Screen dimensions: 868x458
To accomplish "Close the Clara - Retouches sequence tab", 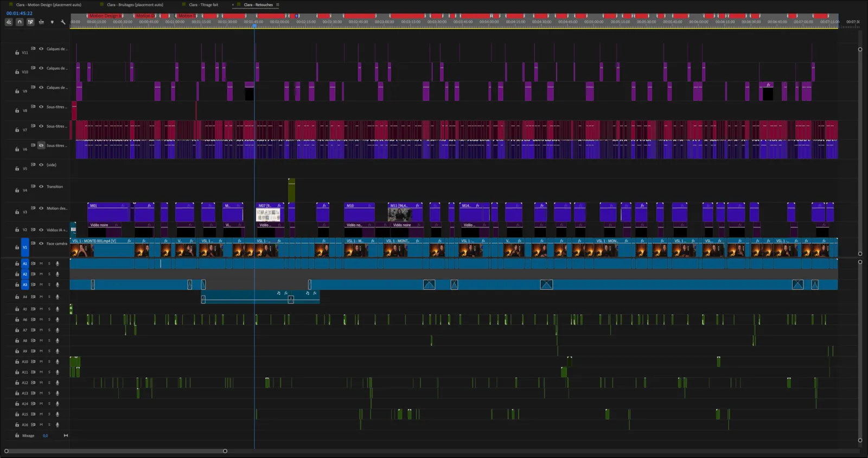I will point(233,5).
